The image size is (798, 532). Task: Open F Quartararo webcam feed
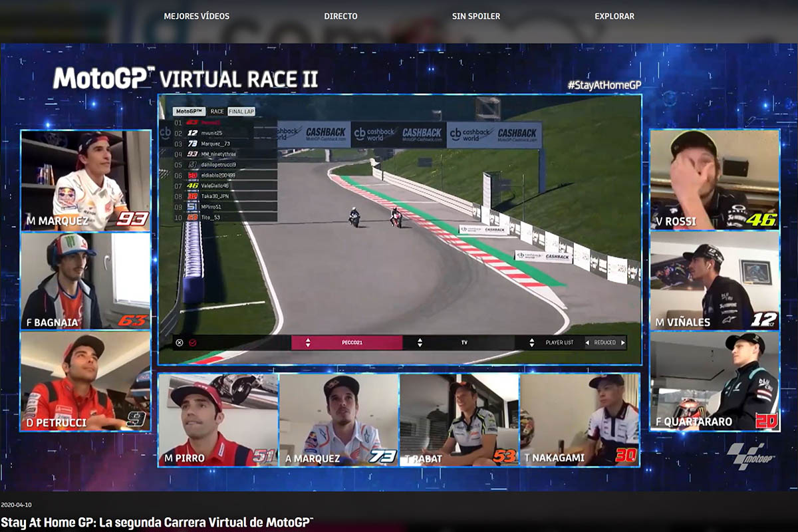(715, 382)
